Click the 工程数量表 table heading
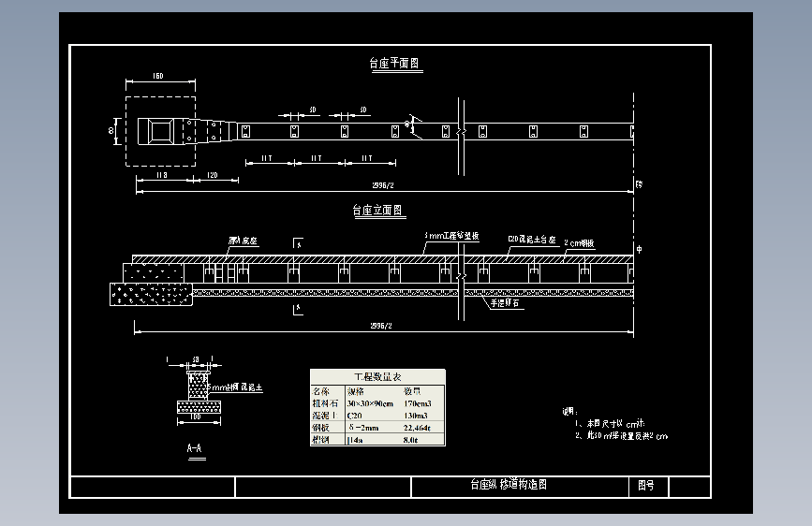Image resolution: width=812 pixels, height=526 pixels. pos(377,377)
